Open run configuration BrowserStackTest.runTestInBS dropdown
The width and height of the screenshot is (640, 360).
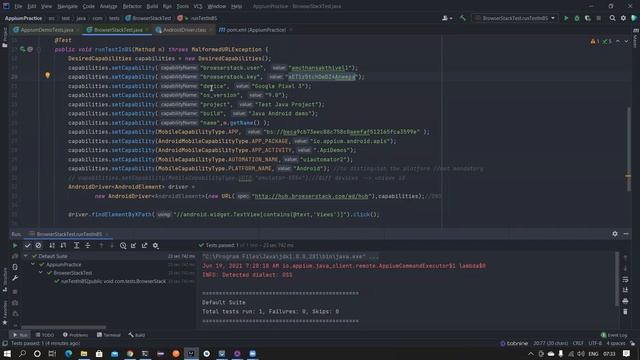click(x=515, y=18)
